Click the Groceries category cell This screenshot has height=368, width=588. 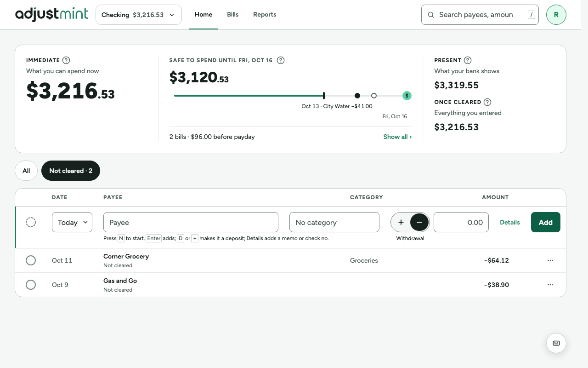(x=364, y=260)
